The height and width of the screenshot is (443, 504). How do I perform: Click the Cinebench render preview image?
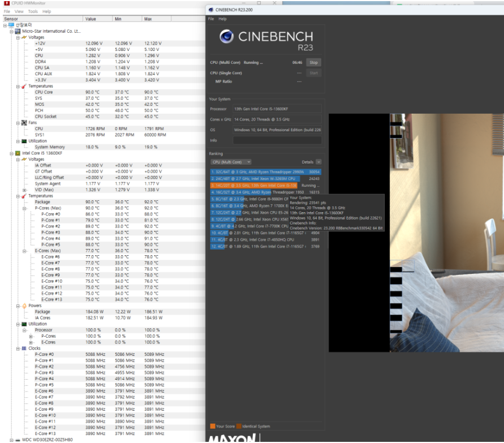point(416,233)
